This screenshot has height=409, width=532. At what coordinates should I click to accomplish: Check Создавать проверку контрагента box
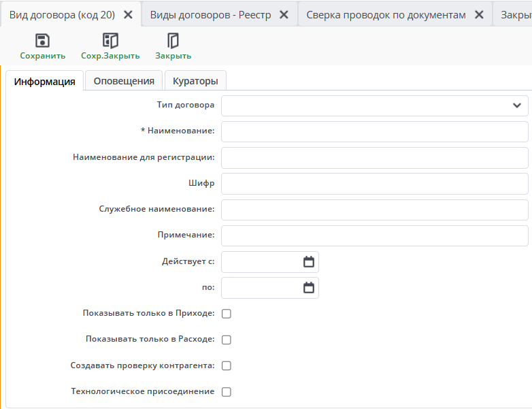227,365
